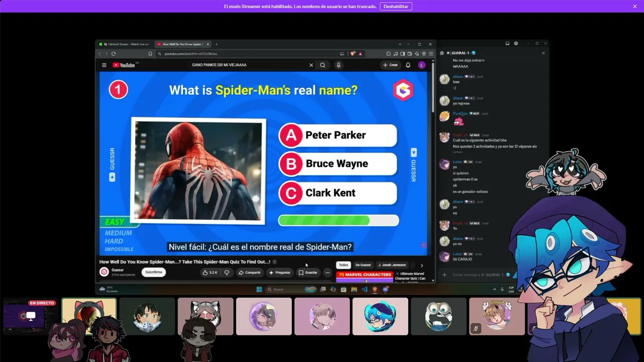
Task: Add an attachment with the Discord plus button
Action: point(444,275)
